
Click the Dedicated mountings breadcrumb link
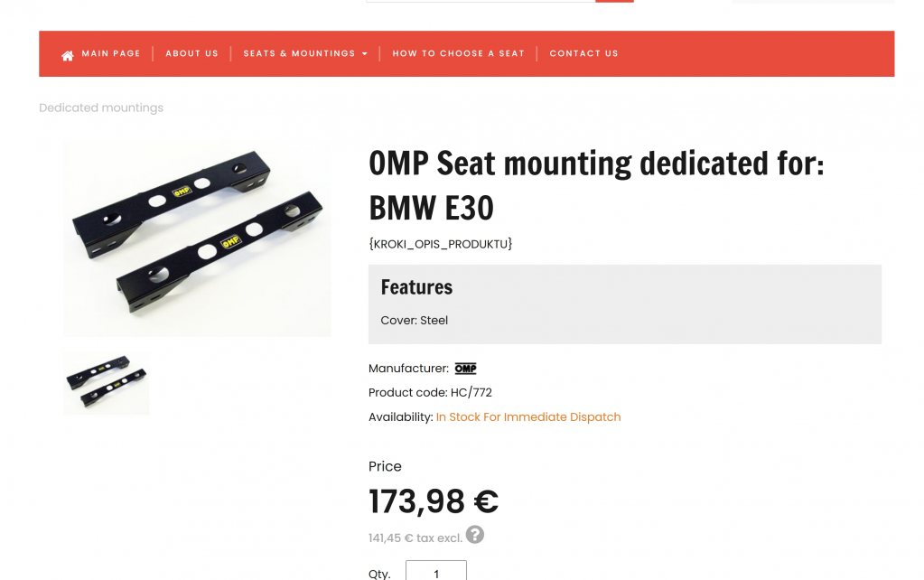101,108
